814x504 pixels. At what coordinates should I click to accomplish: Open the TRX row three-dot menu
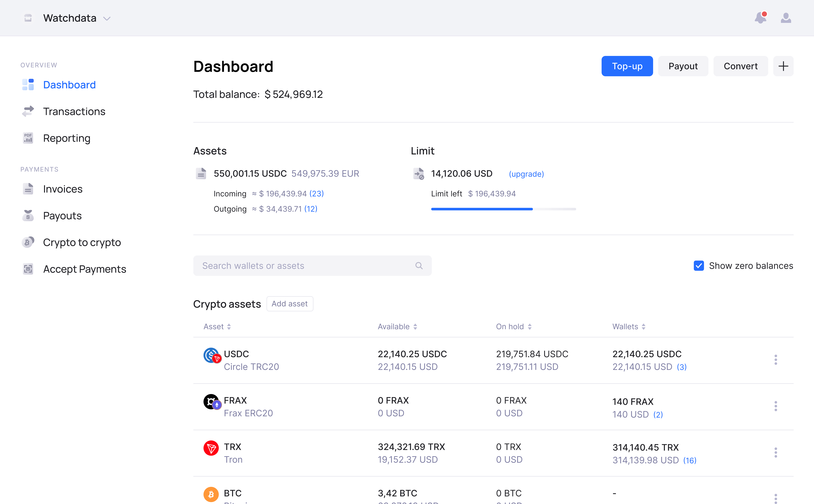click(x=776, y=453)
